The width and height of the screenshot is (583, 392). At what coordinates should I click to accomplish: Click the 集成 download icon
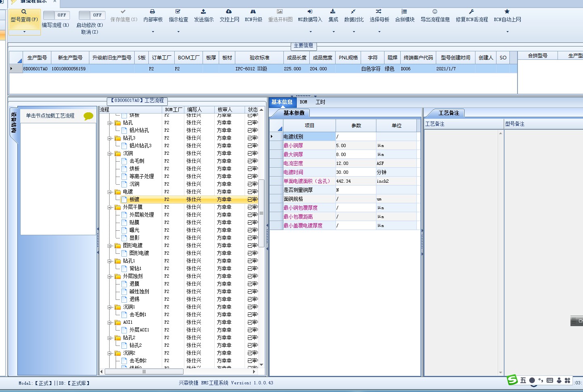pos(333,12)
